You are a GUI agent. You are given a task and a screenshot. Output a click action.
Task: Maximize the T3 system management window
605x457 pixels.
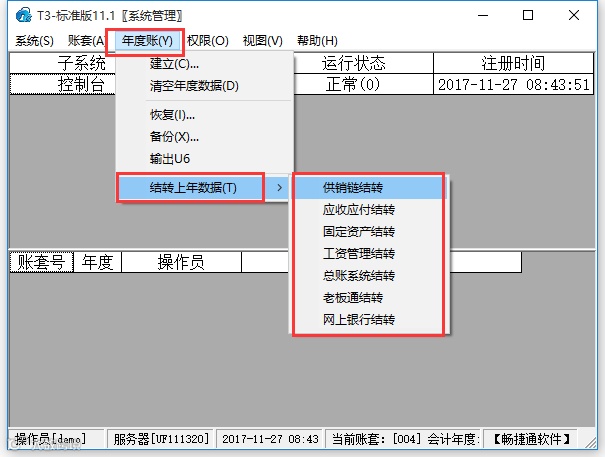pos(528,15)
